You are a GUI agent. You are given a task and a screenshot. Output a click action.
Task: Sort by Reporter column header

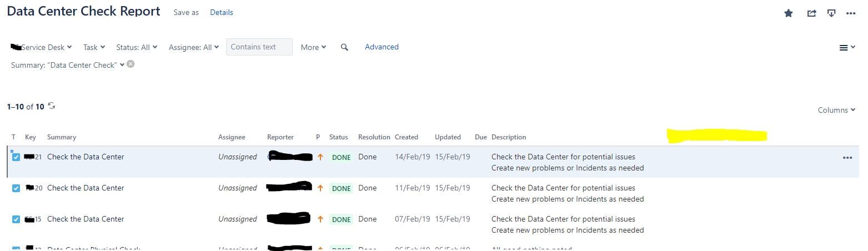click(280, 137)
